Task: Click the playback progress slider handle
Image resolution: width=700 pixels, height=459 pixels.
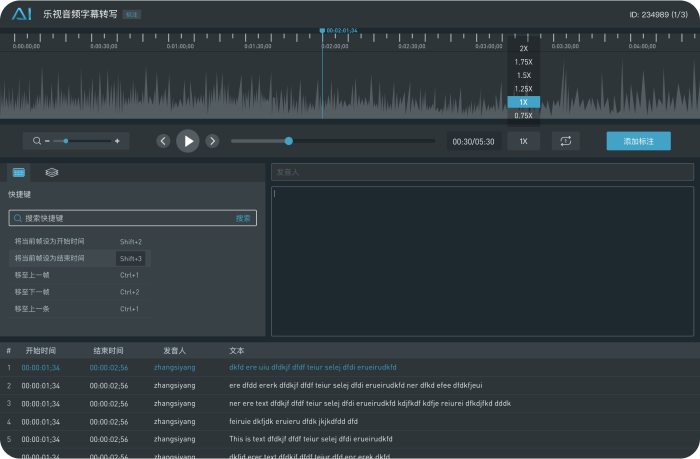Action: (x=289, y=141)
